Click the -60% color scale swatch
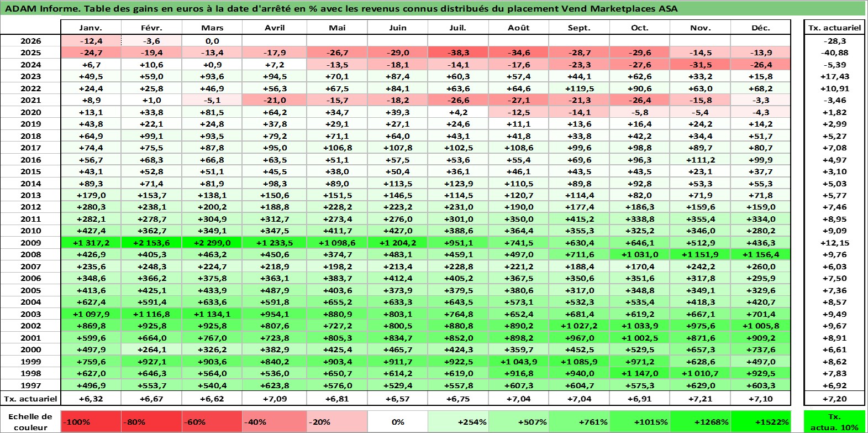 click(x=212, y=421)
